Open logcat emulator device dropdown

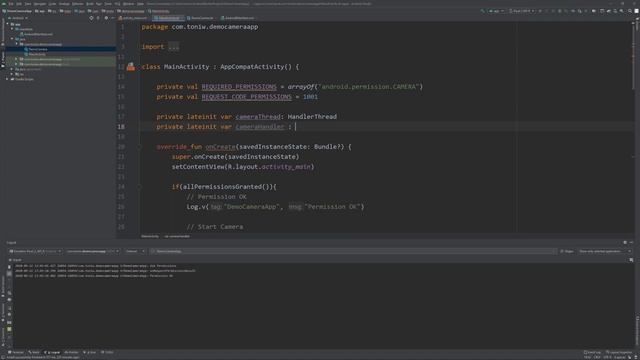tap(35, 251)
